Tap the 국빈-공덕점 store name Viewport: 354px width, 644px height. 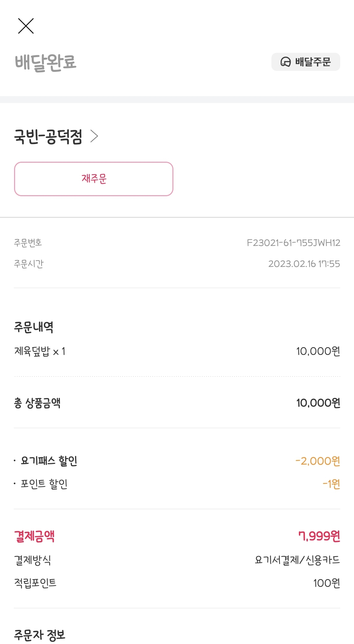point(48,136)
